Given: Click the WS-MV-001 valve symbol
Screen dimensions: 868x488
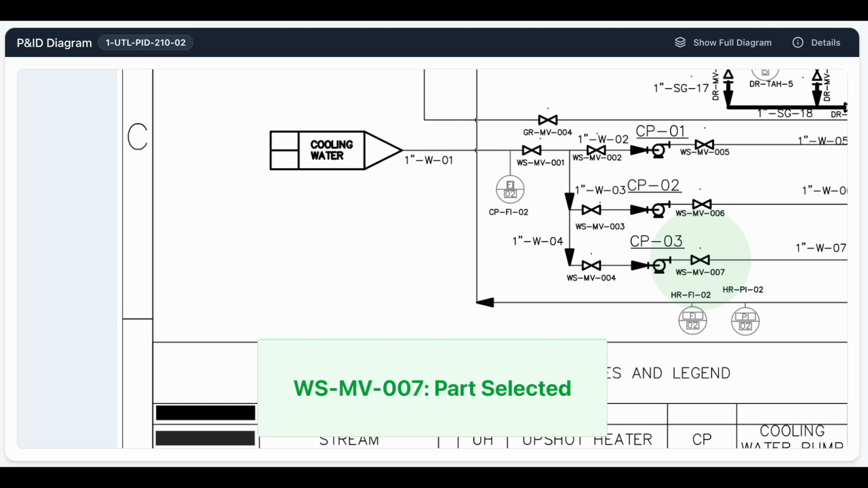Looking at the screenshot, I should 532,150.
